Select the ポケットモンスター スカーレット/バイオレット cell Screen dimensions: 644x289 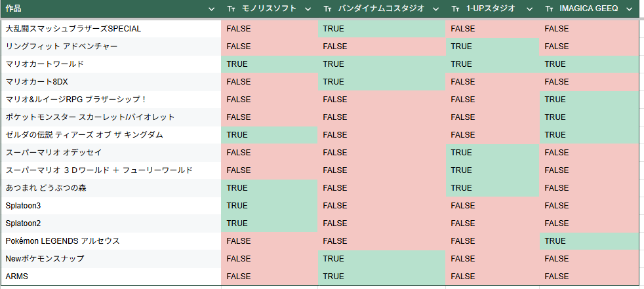coord(111,117)
